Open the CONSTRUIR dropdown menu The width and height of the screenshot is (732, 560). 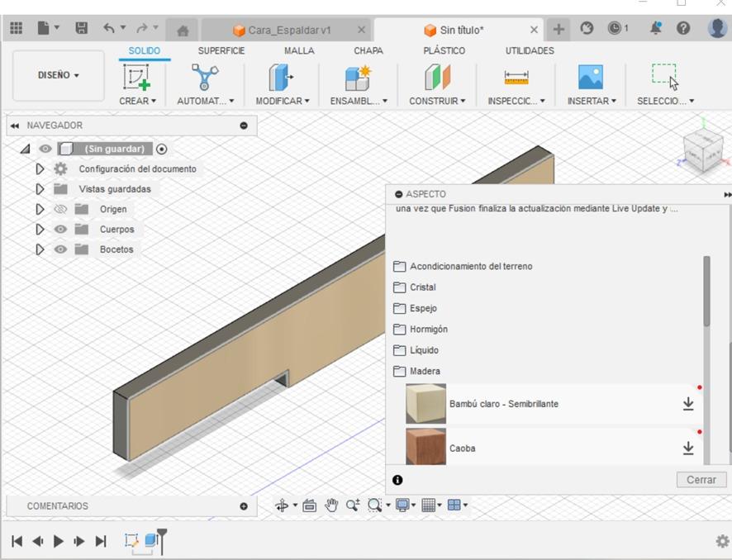click(x=437, y=101)
